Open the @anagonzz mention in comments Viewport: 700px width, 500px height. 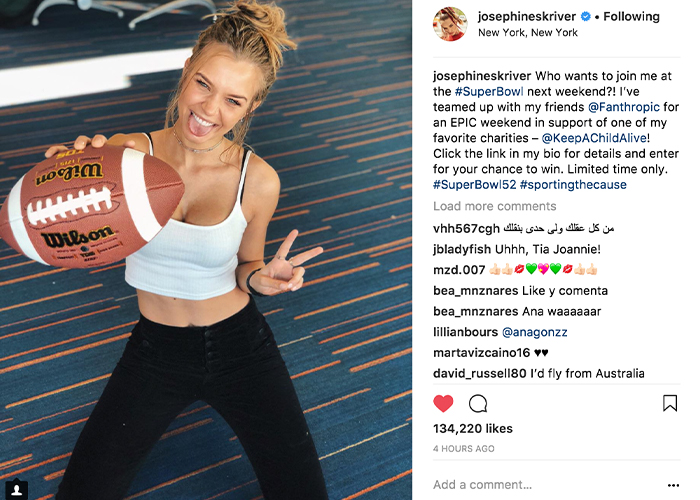pos(535,332)
